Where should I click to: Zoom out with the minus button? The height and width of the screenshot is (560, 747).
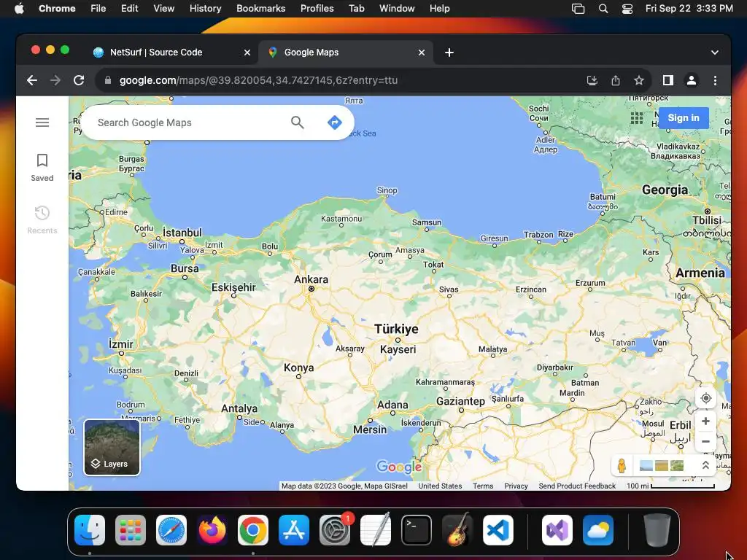click(705, 441)
